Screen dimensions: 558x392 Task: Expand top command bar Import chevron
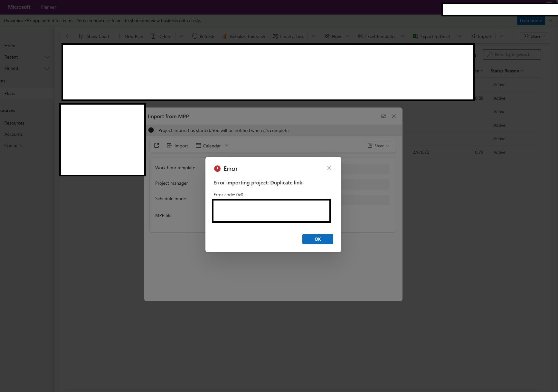pos(501,36)
